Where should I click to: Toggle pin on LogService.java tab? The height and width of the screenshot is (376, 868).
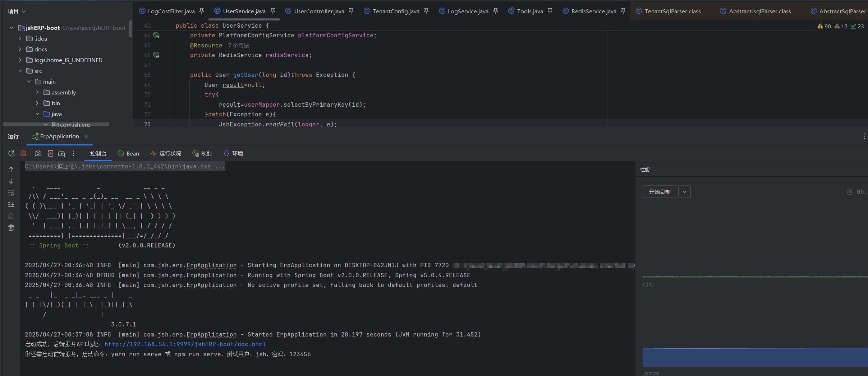coord(496,11)
